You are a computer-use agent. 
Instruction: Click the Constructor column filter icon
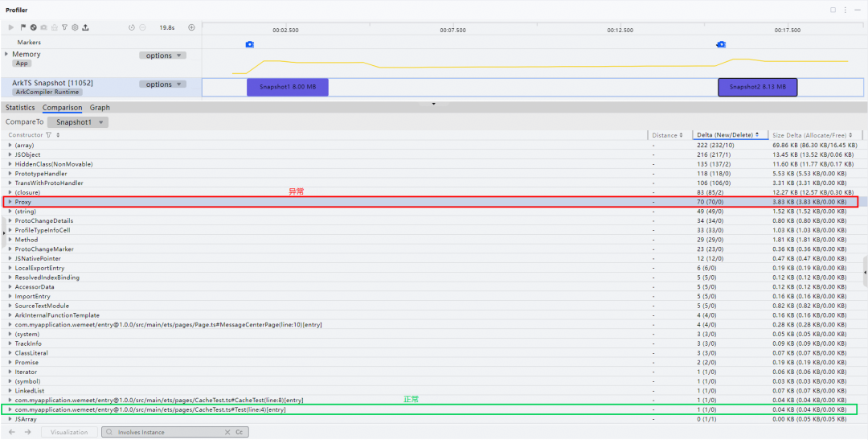point(49,135)
